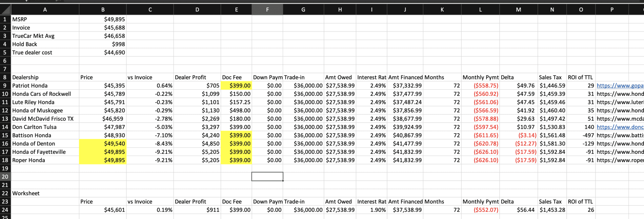644x219 pixels.
Task: Select column F header
Action: coord(267,9)
